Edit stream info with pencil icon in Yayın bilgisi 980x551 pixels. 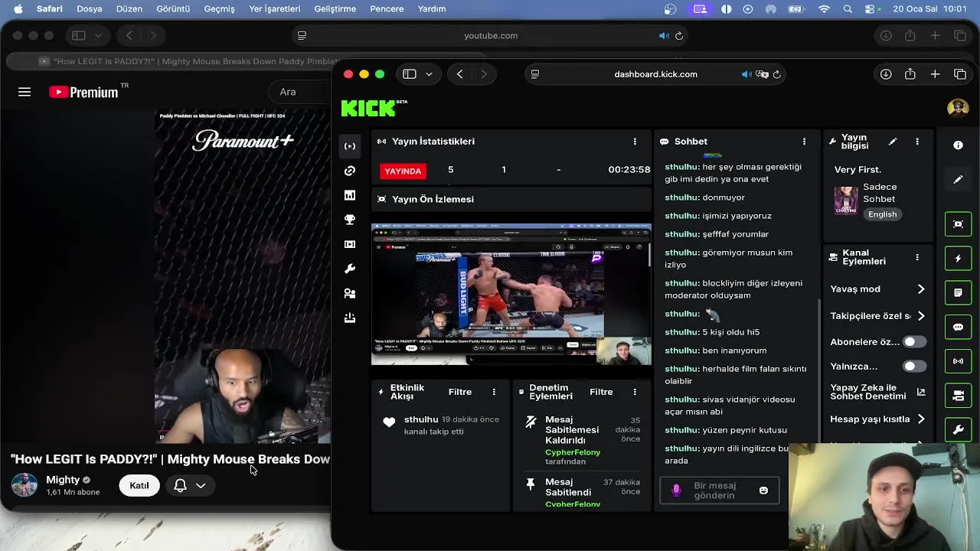point(893,142)
